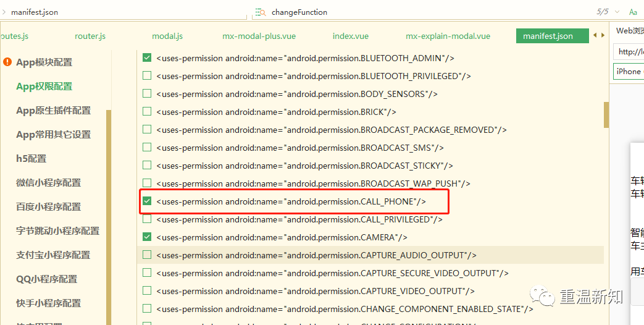Click the orange warning icon by App模块配置
The height and width of the screenshot is (325, 644).
[x=7, y=62]
